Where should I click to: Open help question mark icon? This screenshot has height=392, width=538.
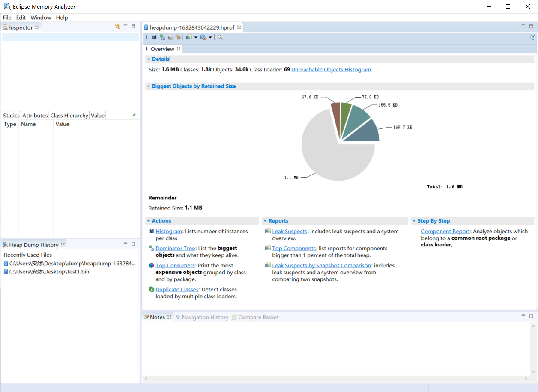click(533, 37)
